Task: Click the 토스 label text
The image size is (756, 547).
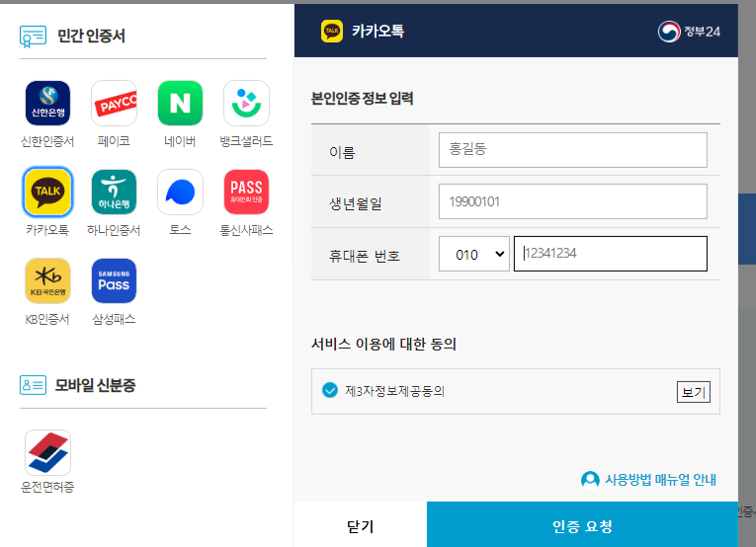Action: pos(180,230)
